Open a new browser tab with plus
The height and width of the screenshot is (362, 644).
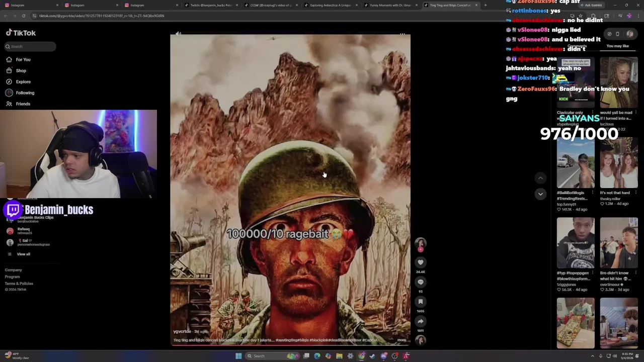486,5
